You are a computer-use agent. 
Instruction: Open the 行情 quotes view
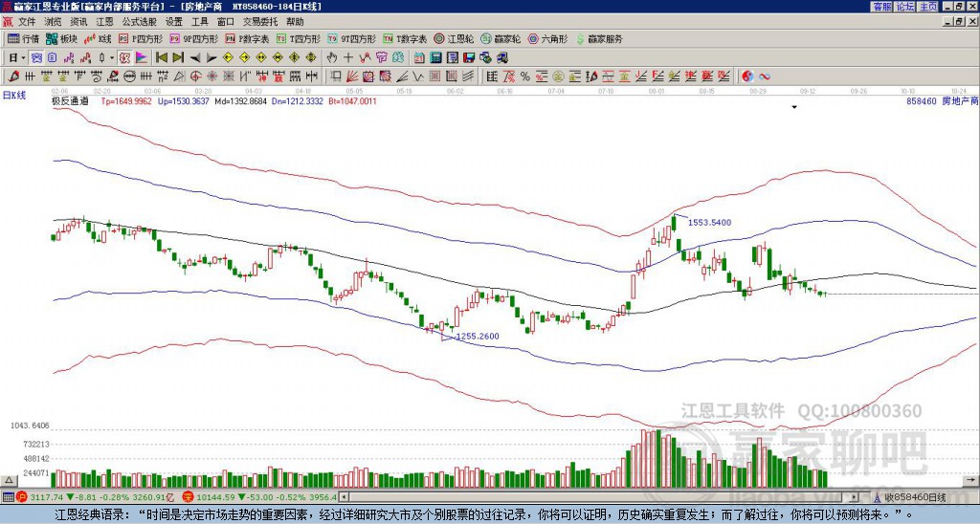[23, 38]
